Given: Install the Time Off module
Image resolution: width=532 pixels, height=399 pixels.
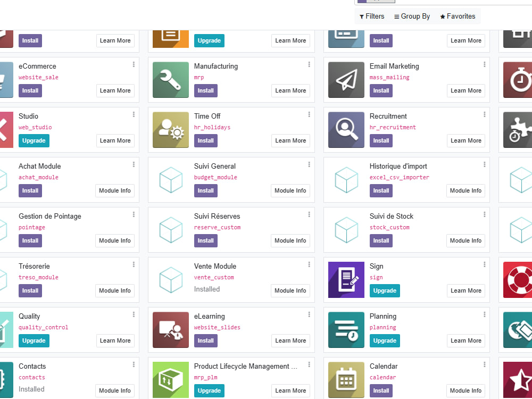Looking at the screenshot, I should pyautogui.click(x=205, y=140).
